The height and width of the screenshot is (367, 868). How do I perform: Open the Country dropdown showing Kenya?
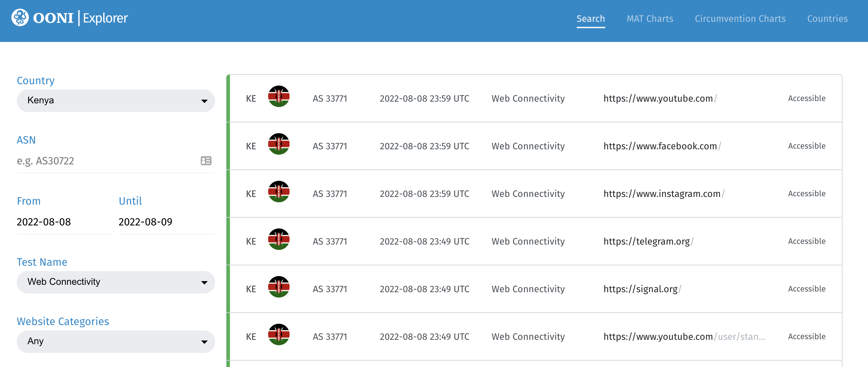pyautogui.click(x=116, y=101)
